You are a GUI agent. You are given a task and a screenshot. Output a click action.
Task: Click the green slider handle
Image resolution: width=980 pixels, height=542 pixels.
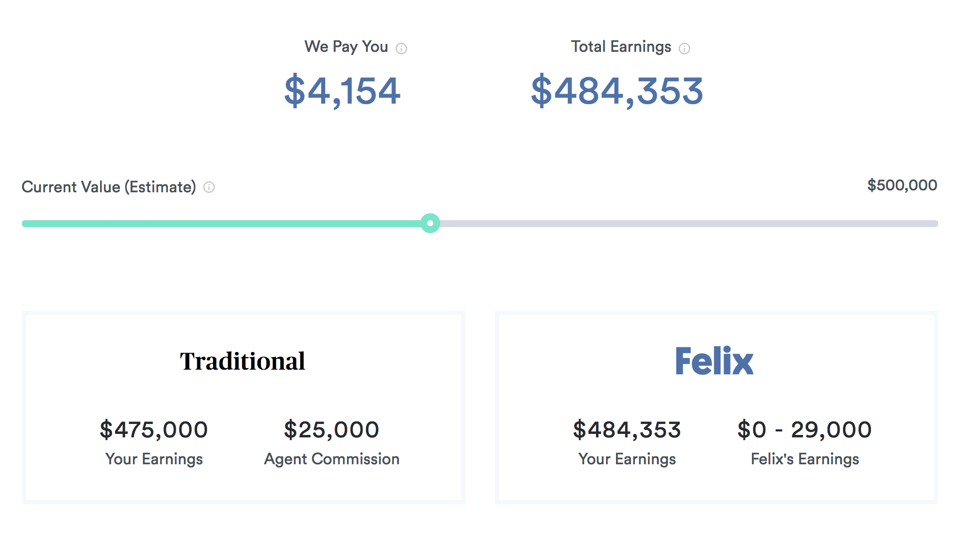click(431, 224)
